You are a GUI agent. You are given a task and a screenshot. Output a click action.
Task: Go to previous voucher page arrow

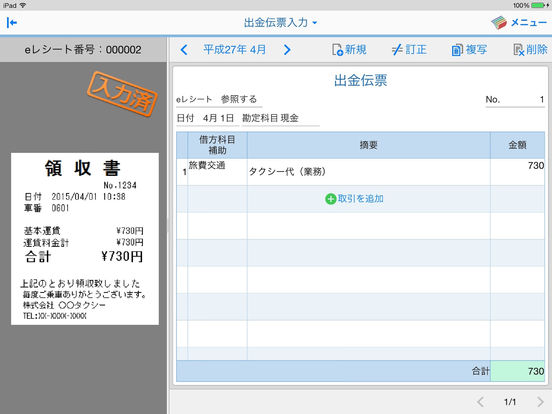click(x=481, y=402)
